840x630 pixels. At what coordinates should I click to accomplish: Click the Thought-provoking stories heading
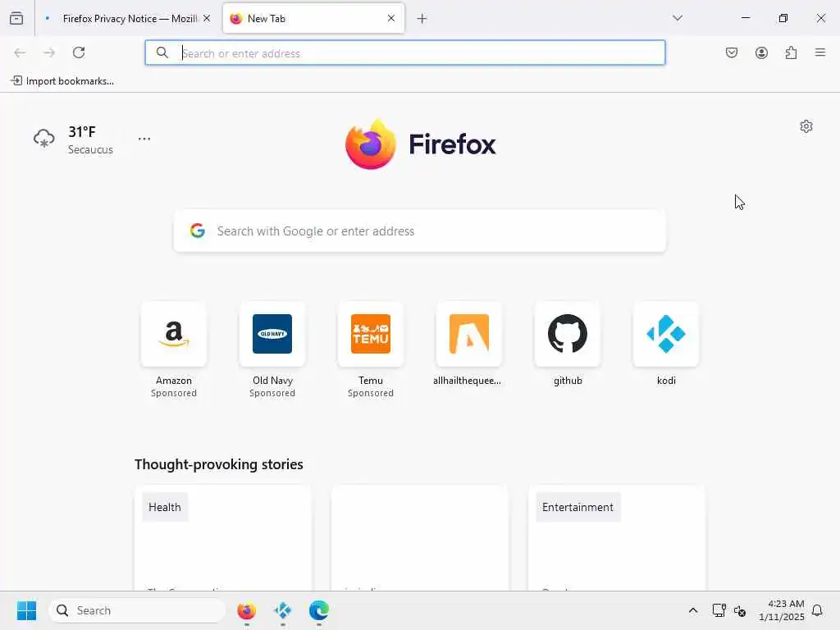click(218, 464)
